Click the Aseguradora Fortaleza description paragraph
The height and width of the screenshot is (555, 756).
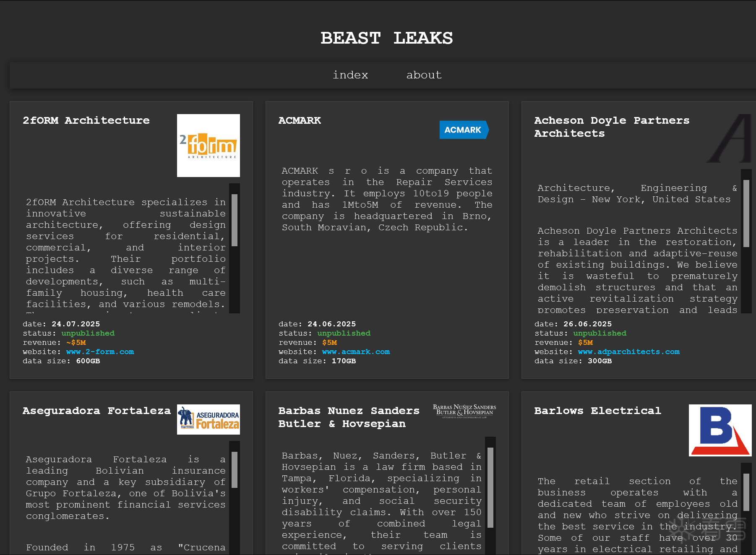tap(126, 488)
